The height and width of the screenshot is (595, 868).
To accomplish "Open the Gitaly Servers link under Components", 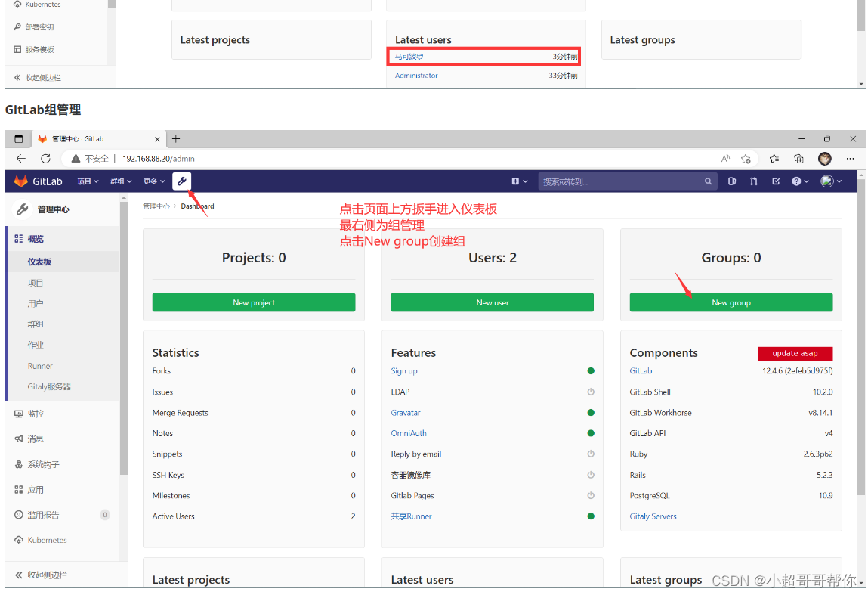I will 653,516.
